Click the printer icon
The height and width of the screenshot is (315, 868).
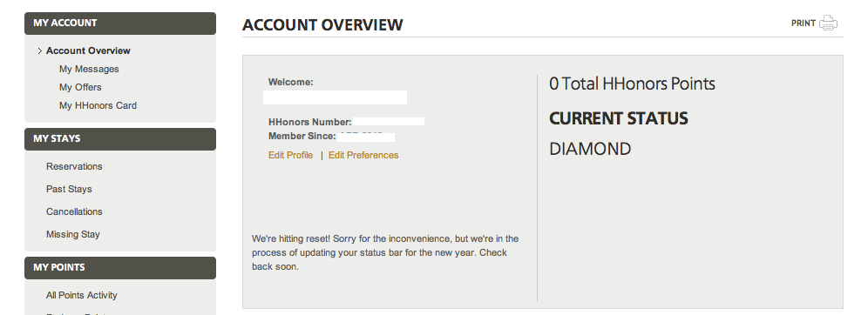click(x=828, y=23)
